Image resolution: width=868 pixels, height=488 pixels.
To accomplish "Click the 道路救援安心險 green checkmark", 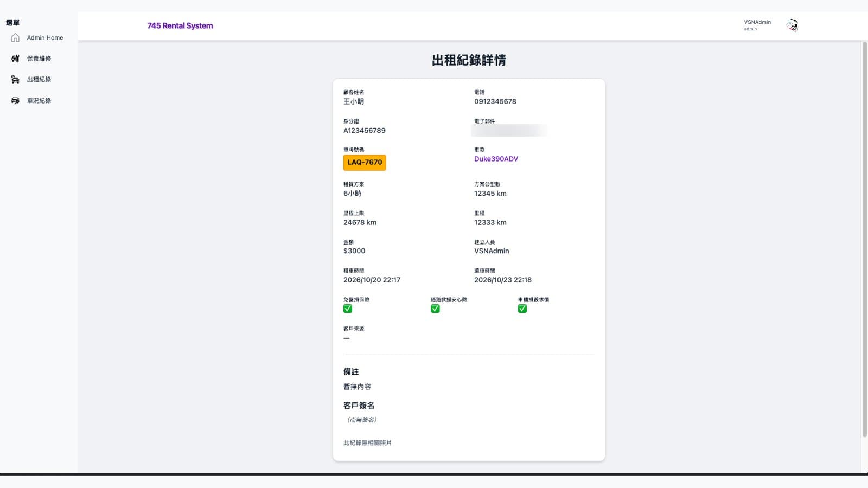I will point(435,309).
